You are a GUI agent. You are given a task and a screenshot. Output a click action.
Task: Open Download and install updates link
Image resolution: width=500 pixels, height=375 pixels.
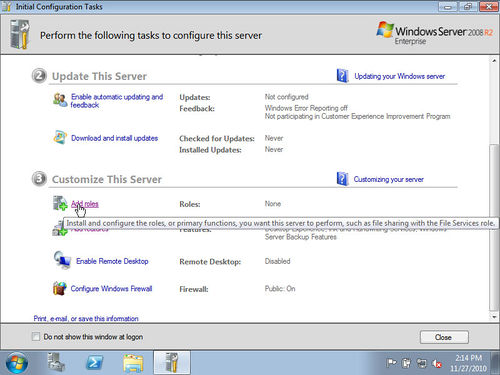(114, 138)
